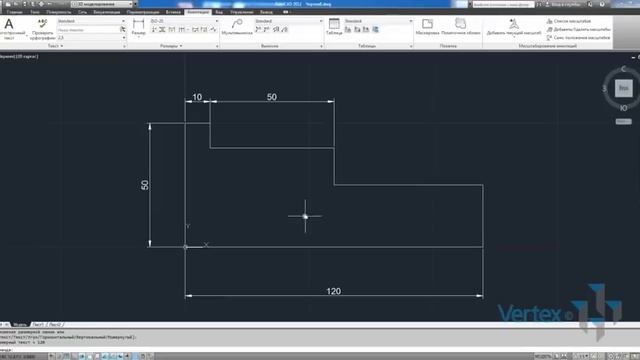
Task: Open the Главная ribbon tab
Action: 14,12
